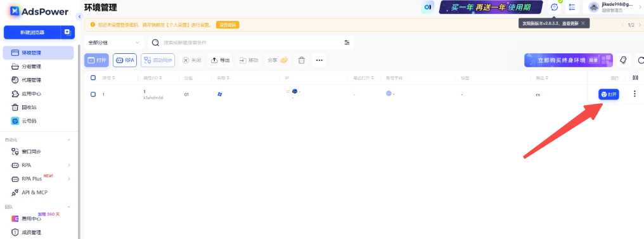Open the 全部分组 group dropdown
The width and height of the screenshot is (644, 239).
tap(113, 42)
